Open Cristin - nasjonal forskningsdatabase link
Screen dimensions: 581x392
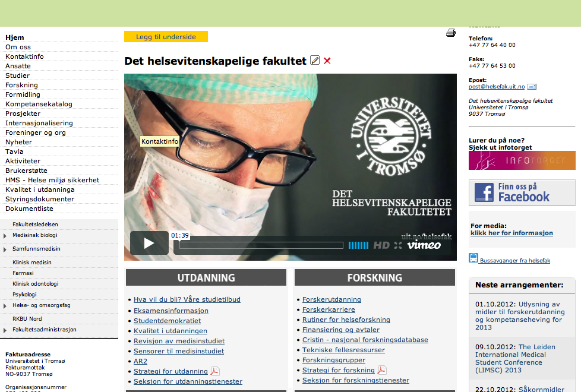coord(365,340)
